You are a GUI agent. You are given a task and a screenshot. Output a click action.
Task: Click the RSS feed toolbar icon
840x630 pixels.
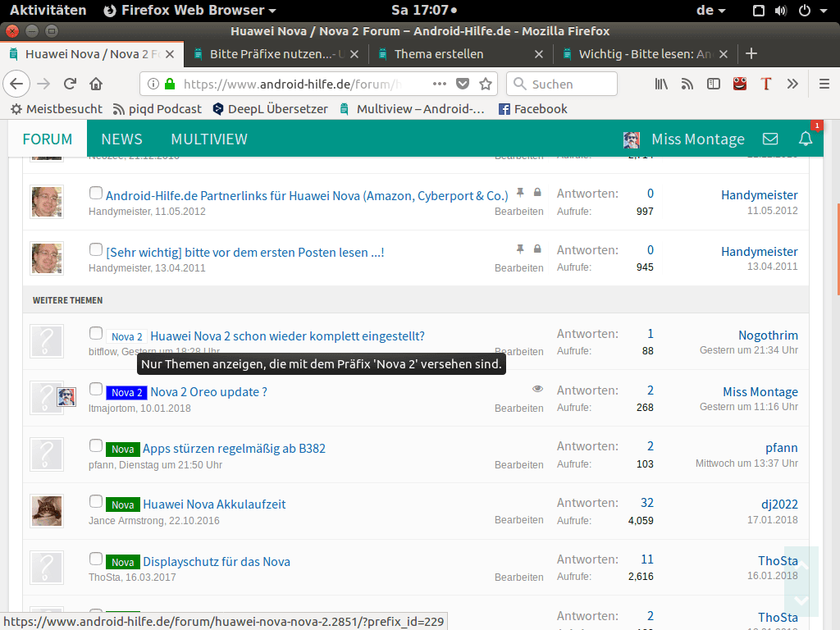687,84
